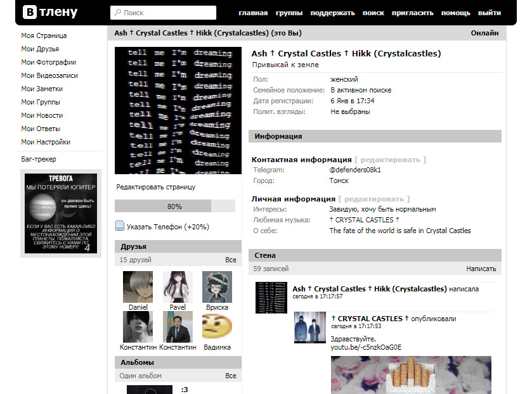
Task: Click the document icon beside Указать Телефон
Action: coord(120,226)
